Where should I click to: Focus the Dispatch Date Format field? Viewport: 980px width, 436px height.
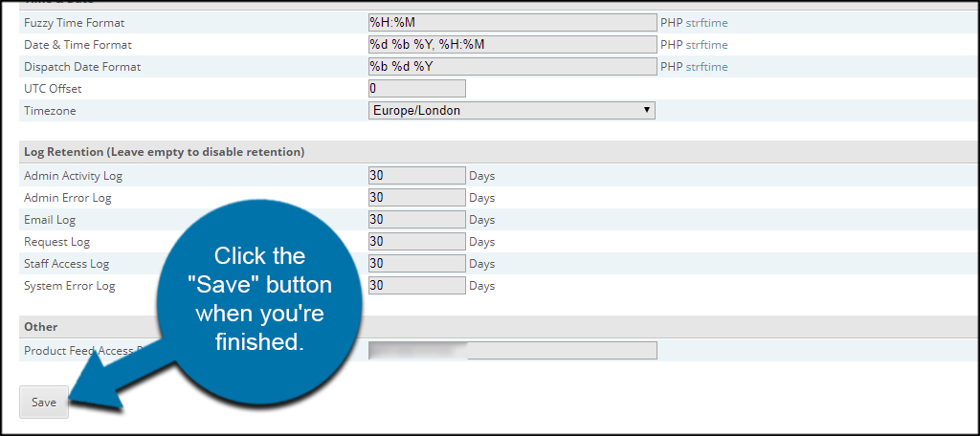click(x=513, y=67)
